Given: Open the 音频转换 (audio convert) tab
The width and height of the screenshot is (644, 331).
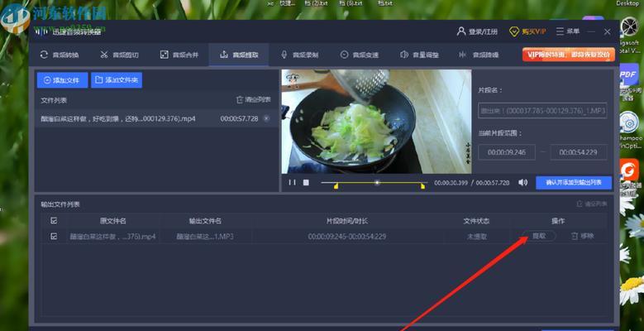Looking at the screenshot, I should click(x=60, y=55).
